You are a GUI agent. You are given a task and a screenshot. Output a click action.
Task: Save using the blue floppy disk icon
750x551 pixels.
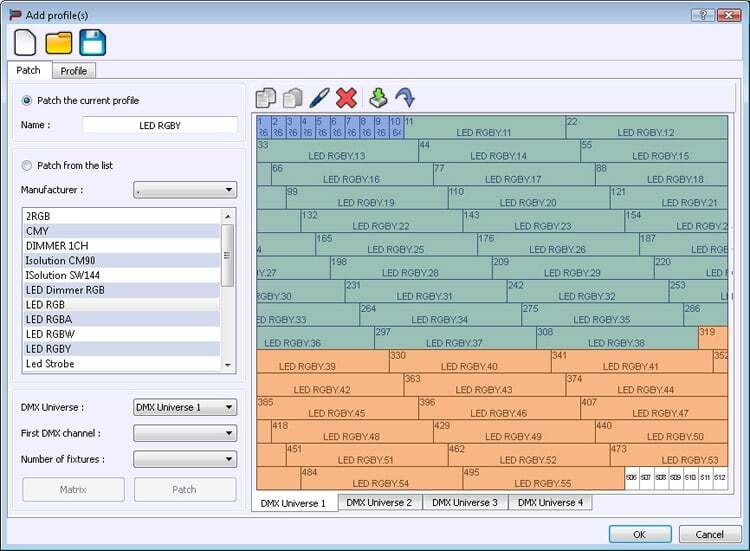click(92, 43)
